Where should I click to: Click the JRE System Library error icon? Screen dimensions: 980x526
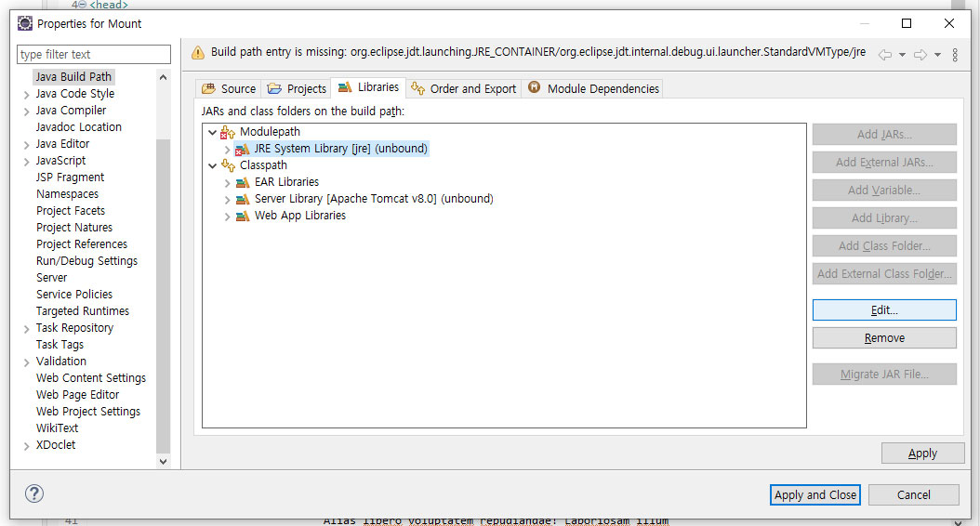click(x=242, y=149)
